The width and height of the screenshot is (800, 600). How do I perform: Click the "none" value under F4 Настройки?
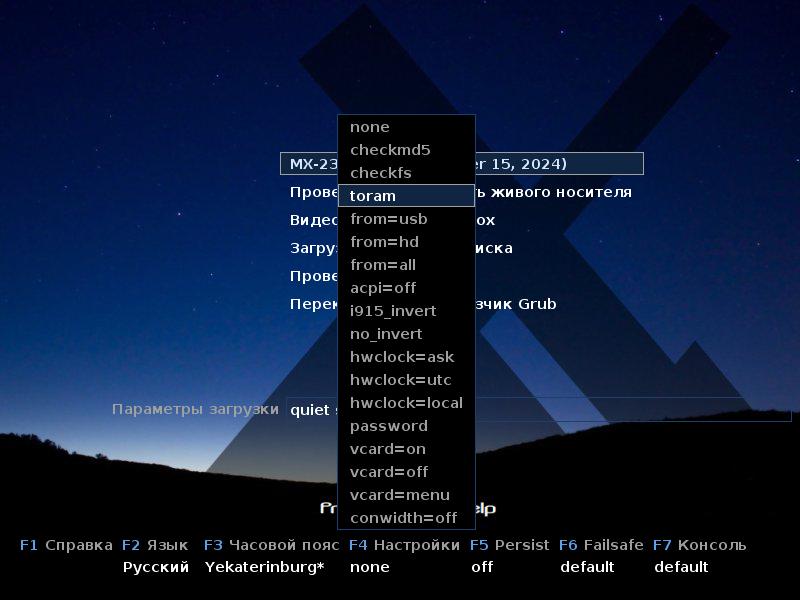[x=370, y=567]
